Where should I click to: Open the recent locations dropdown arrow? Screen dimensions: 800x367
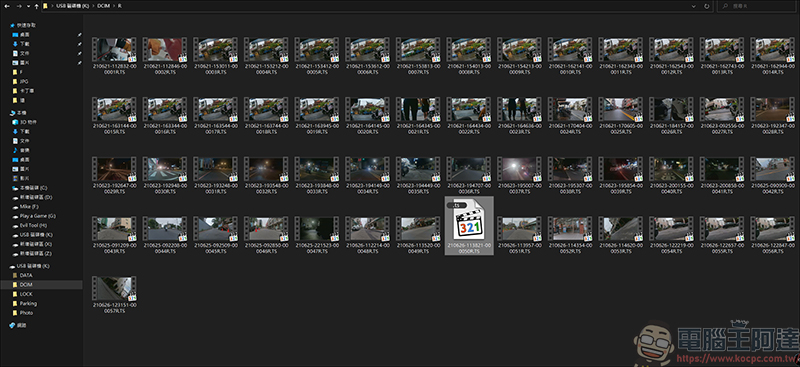click(28, 6)
